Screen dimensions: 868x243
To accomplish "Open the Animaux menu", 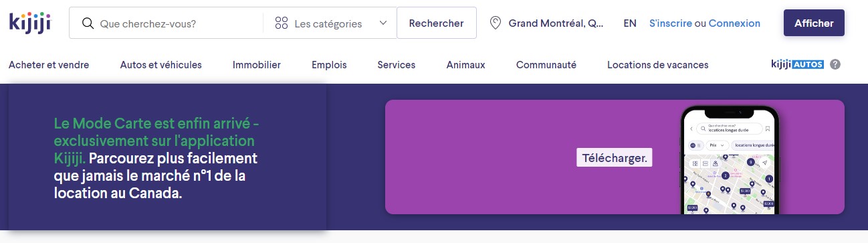I will point(465,65).
